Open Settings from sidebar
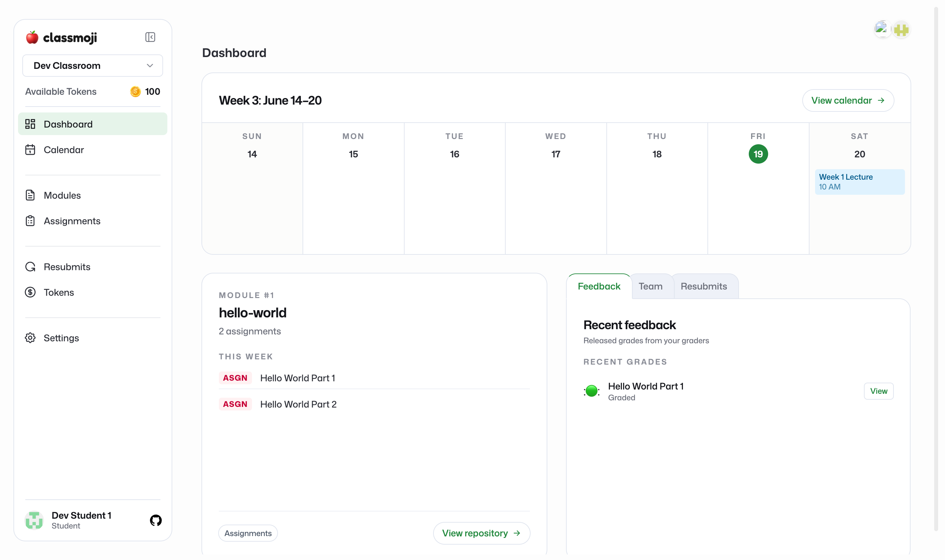This screenshot has width=945, height=560. point(93,338)
